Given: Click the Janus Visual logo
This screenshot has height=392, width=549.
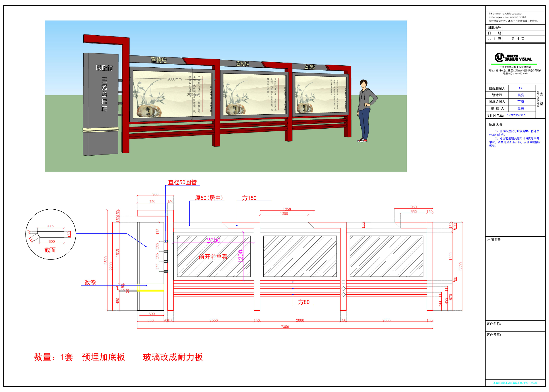Looking at the screenshot, I should point(513,58).
